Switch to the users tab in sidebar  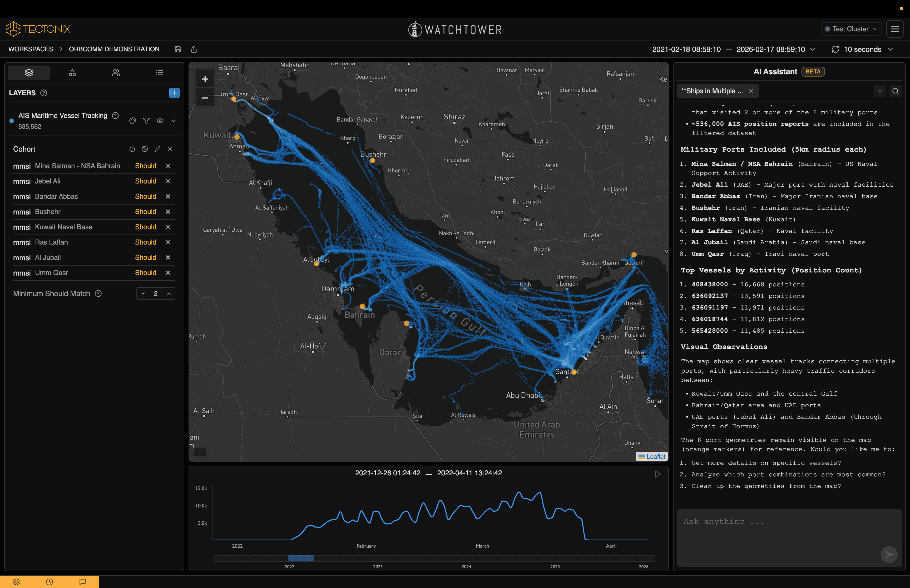pyautogui.click(x=116, y=73)
